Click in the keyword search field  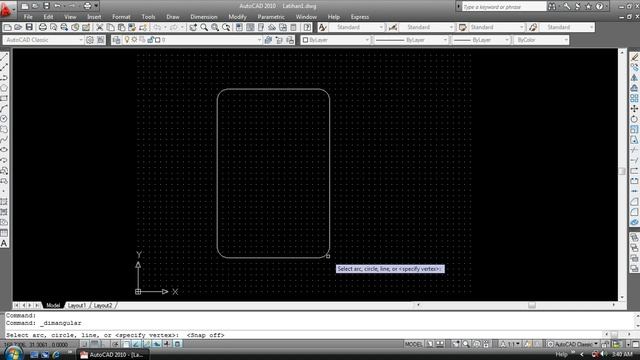(504, 7)
